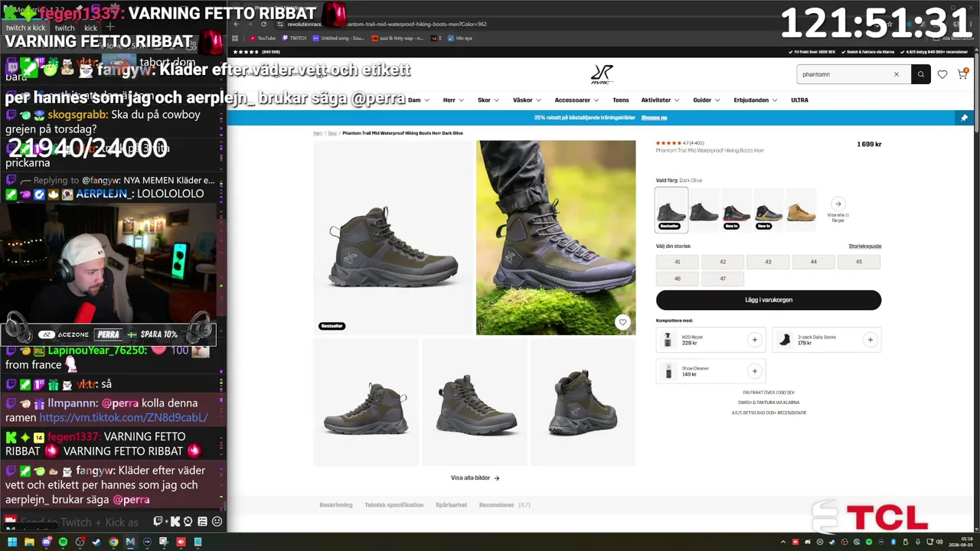The image size is (980, 551).
Task: Open the Teens menu item
Action: click(x=621, y=100)
